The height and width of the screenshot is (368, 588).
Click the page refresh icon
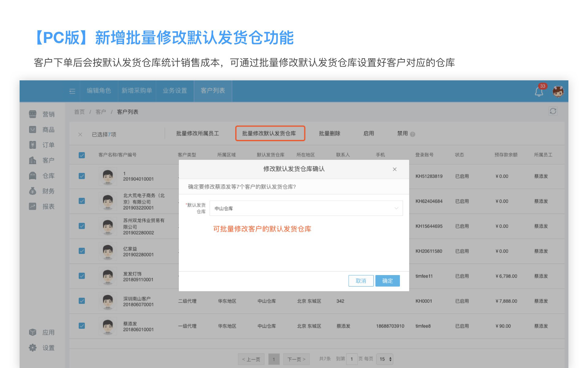553,111
